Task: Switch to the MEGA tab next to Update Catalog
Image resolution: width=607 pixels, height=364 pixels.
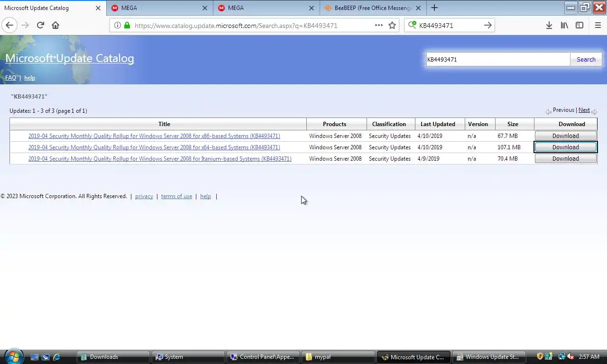Action: click(159, 8)
